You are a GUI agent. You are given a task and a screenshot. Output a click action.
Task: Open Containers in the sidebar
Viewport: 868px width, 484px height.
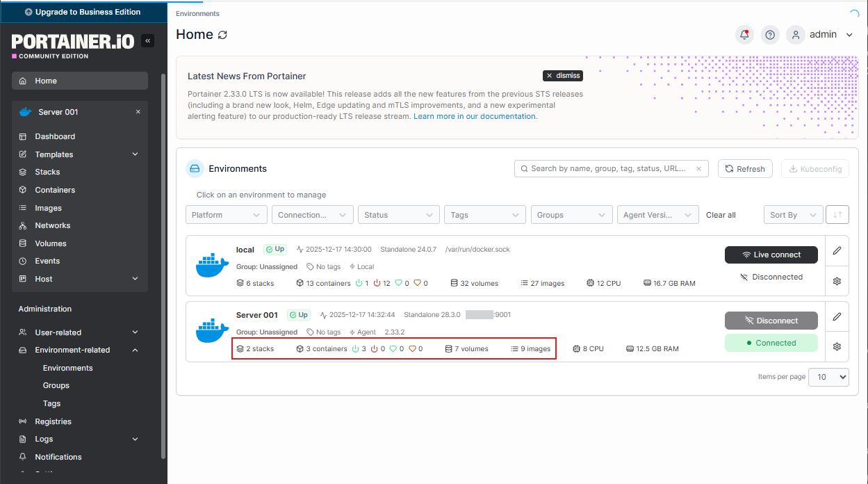pos(55,190)
